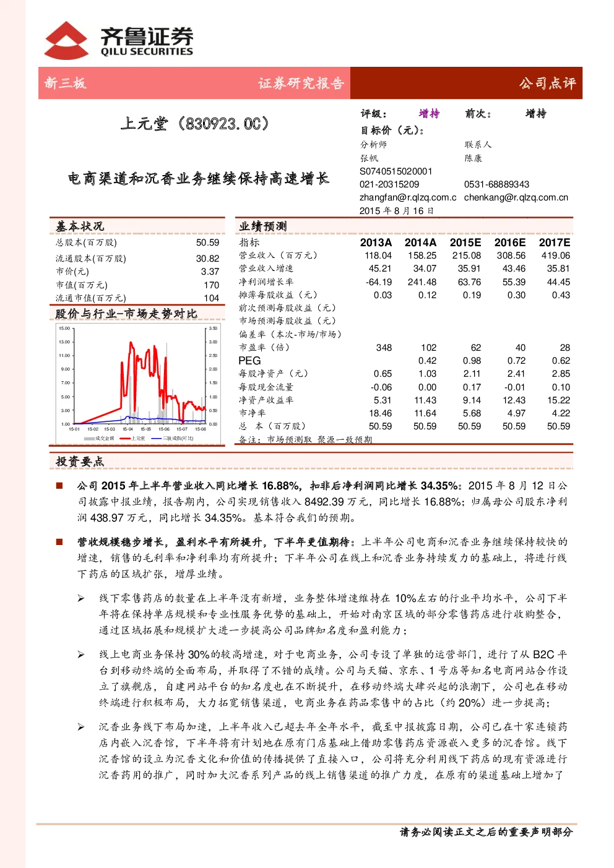614x868 pixels.
Task: Click the 基本状况 section heading
Action: click(80, 226)
